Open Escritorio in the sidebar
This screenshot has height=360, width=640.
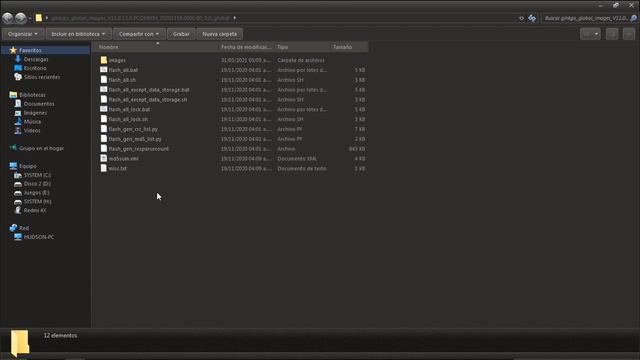tap(35, 68)
